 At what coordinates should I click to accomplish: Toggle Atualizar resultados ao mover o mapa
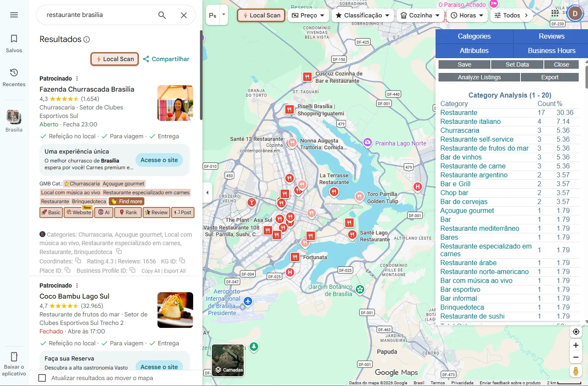coord(42,378)
